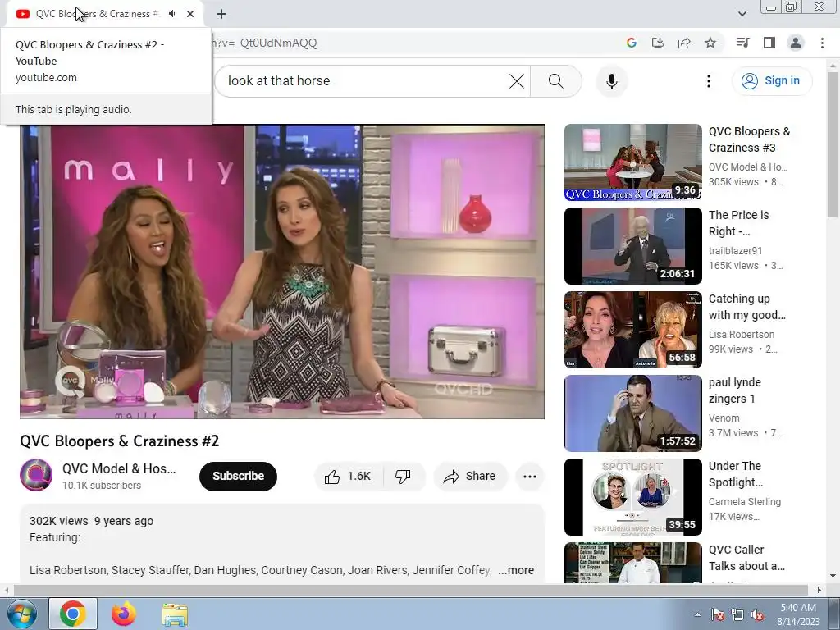
Task: Click the Google search icon in address bar
Action: pos(631,43)
